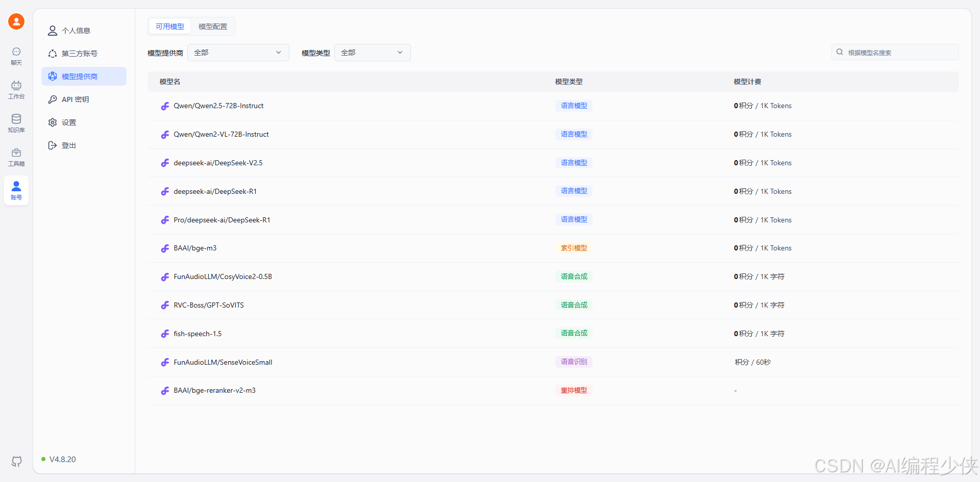Select the RVC-Boss/GPT-SoVITS model name
Viewport: 980px width, 482px height.
point(209,305)
